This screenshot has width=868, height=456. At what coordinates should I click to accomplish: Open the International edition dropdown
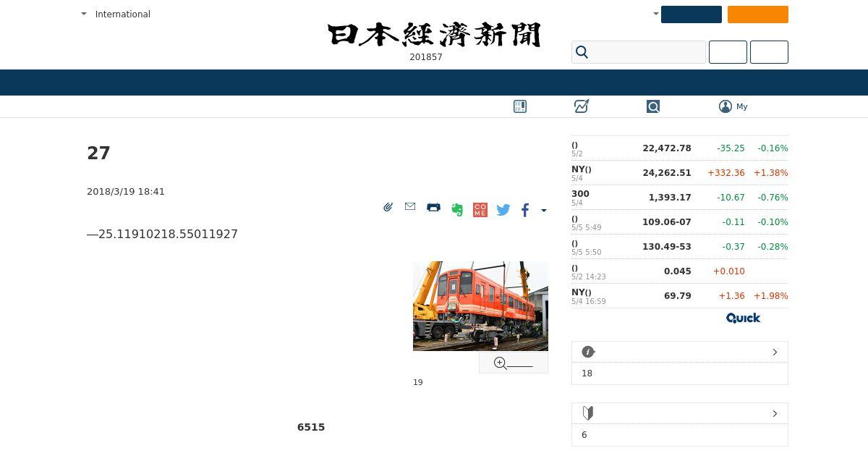116,14
